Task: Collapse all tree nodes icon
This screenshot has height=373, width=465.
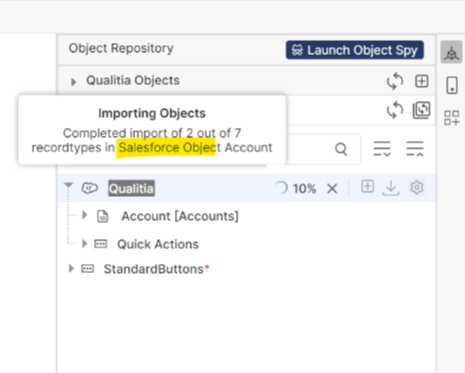Action: pyautogui.click(x=415, y=149)
